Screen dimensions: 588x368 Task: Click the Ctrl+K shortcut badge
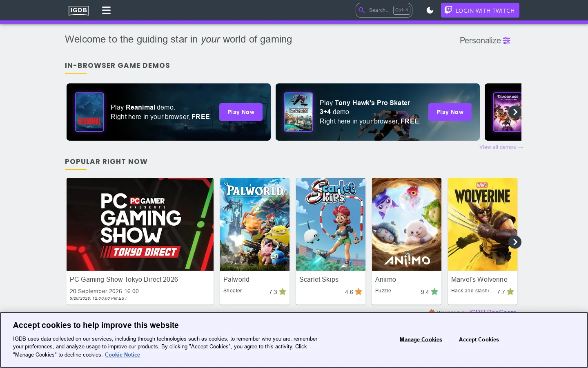click(402, 10)
